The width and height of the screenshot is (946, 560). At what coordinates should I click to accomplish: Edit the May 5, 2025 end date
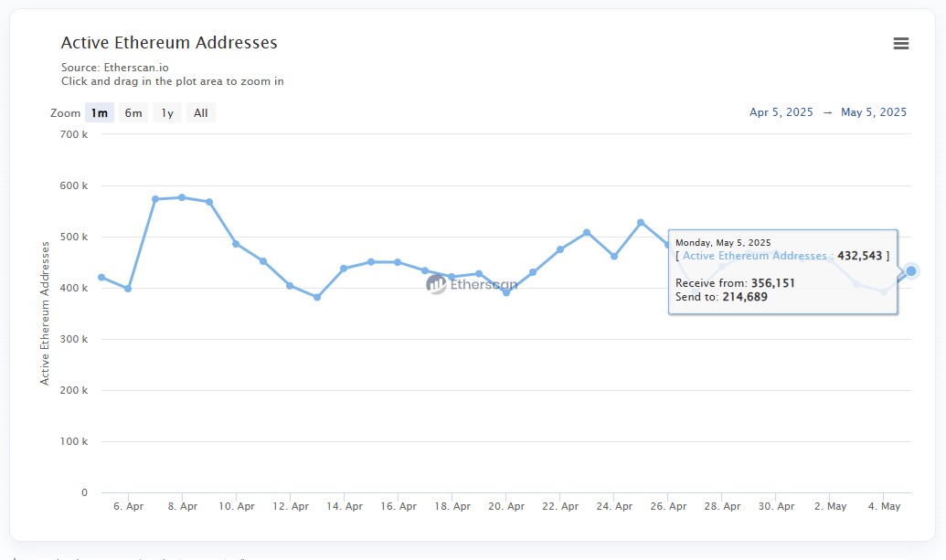coord(874,112)
